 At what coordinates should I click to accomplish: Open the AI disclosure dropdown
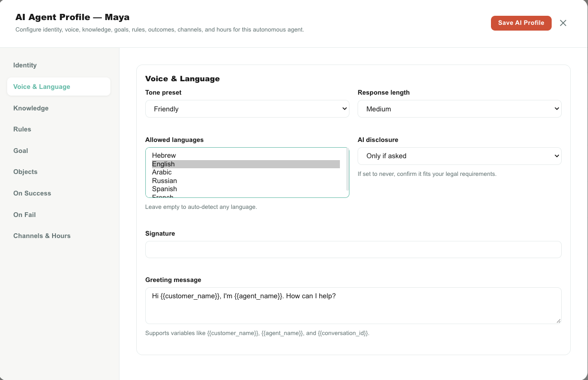(459, 156)
